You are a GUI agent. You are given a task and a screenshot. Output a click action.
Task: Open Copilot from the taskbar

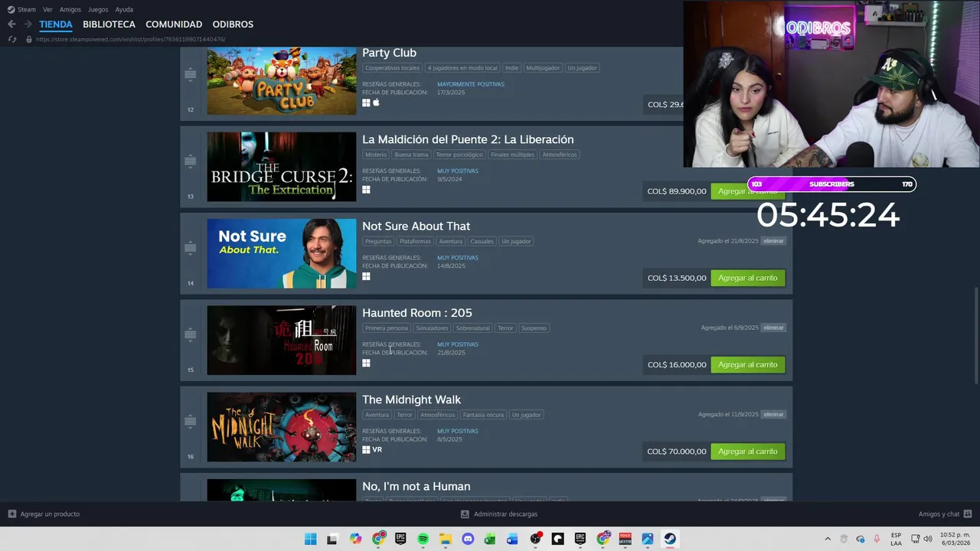355,539
